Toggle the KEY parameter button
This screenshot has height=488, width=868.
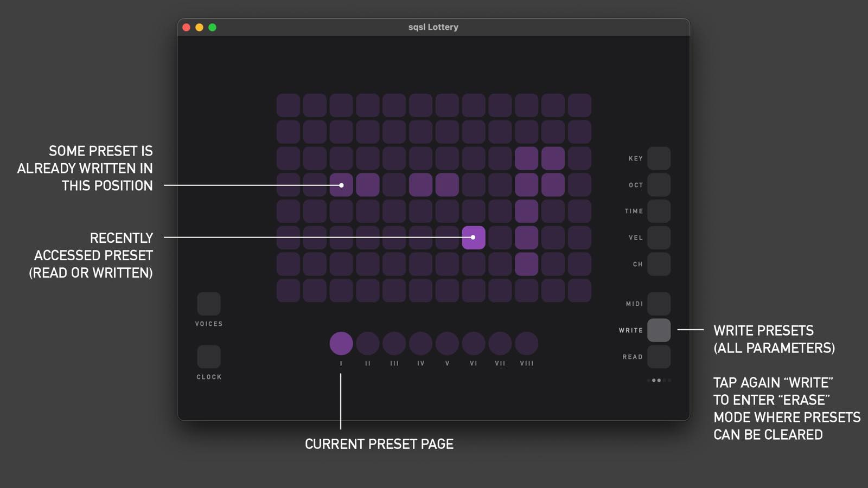point(659,158)
